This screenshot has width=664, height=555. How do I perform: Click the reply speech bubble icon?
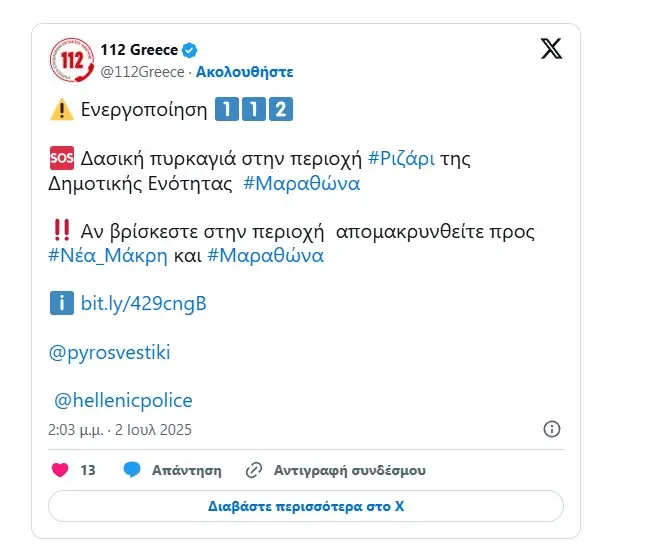[132, 470]
